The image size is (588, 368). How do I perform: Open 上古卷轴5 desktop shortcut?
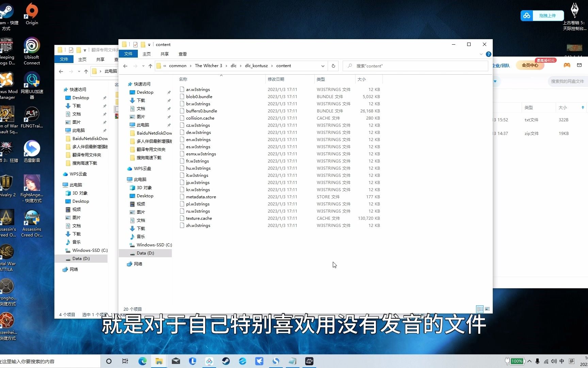point(574,16)
